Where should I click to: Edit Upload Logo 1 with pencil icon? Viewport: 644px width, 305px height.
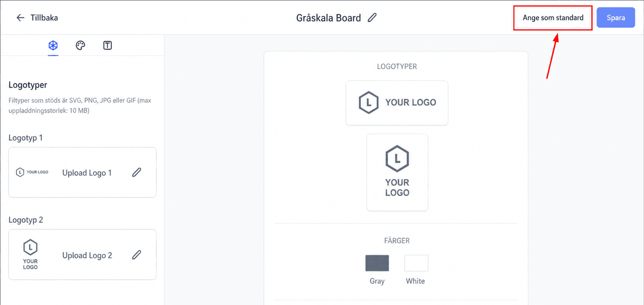pos(137,172)
